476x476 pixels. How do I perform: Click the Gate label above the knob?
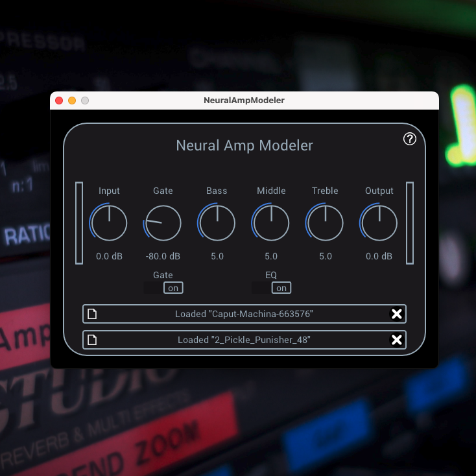click(x=163, y=191)
